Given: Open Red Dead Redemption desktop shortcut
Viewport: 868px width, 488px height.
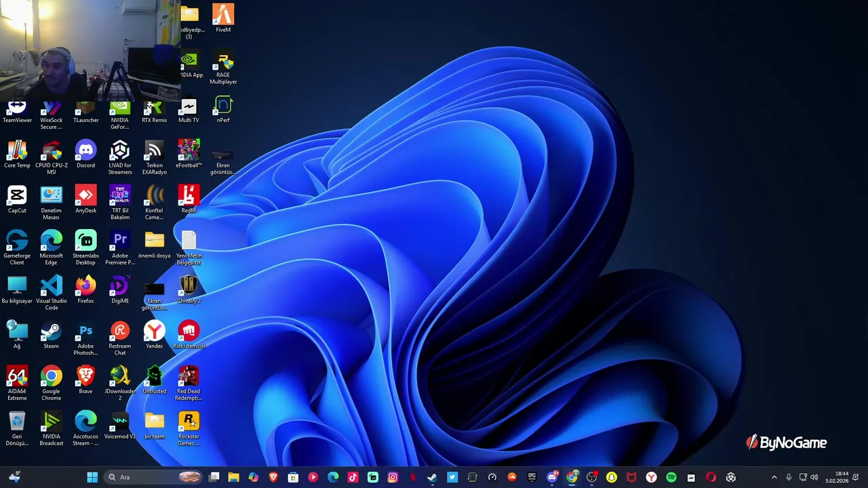Looking at the screenshot, I should coord(189,384).
